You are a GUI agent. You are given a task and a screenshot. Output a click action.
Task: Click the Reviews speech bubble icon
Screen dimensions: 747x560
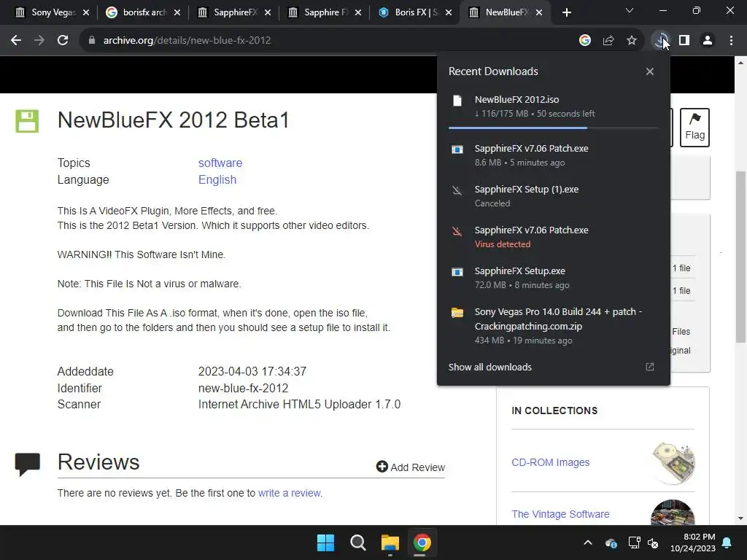click(x=27, y=464)
